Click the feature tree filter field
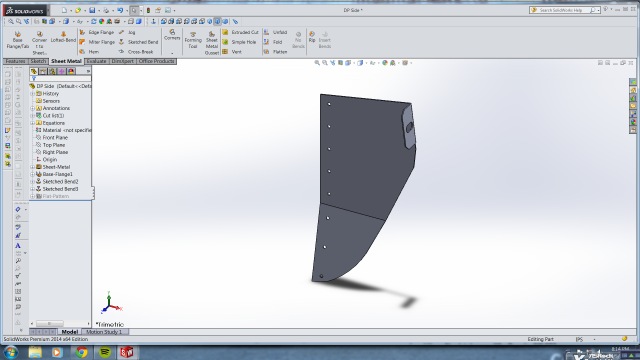 click(x=60, y=78)
